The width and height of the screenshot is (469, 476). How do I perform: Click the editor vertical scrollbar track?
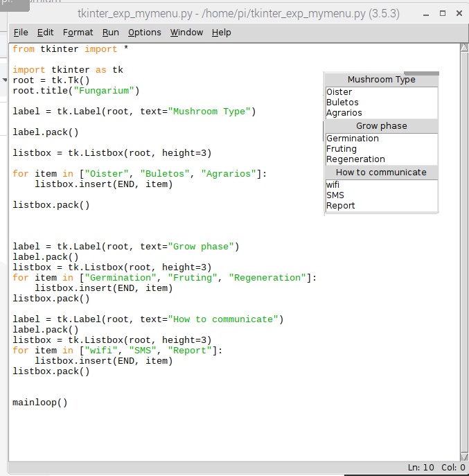(464, 252)
